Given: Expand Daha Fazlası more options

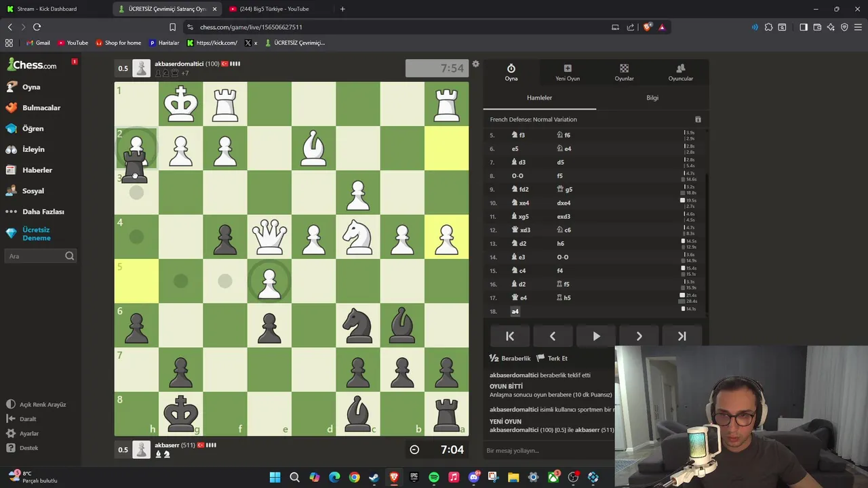Looking at the screenshot, I should (35, 211).
